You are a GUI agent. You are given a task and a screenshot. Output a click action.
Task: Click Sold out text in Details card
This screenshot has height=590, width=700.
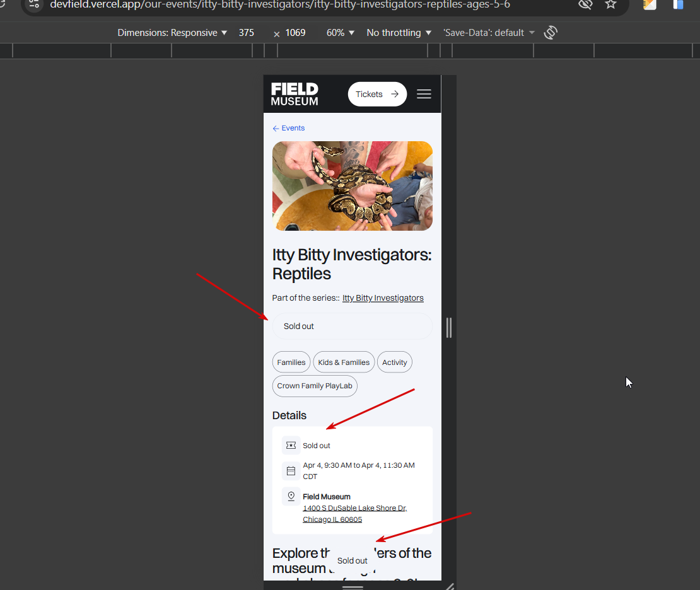[x=317, y=446]
